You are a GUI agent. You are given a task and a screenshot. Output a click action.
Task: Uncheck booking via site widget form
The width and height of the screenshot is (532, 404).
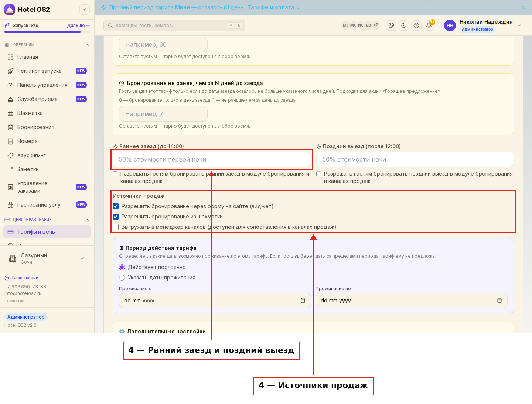[116, 206]
